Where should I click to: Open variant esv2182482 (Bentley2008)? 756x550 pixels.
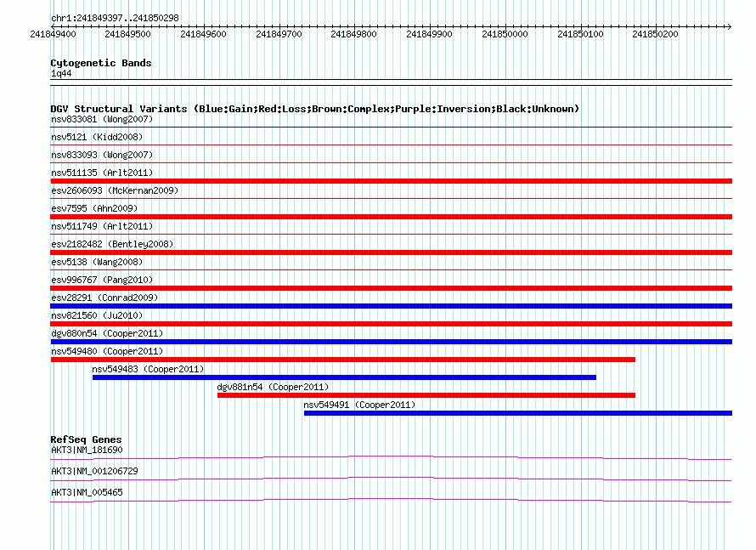click(x=112, y=244)
